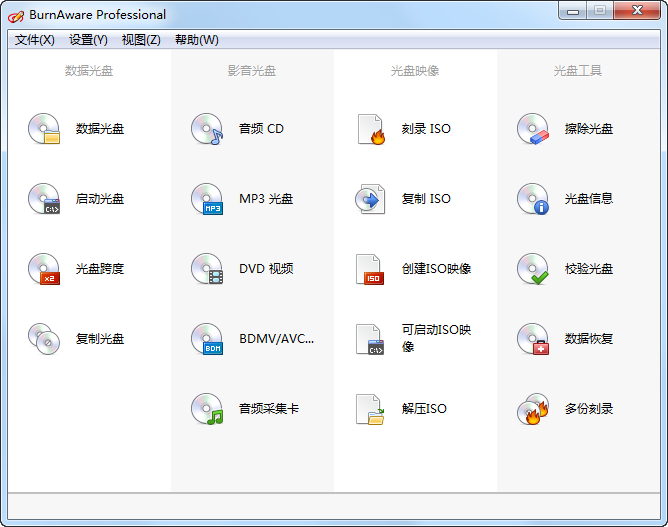The height and width of the screenshot is (527, 668).
Task: Select the 音频采集卡 green note disc icon
Action: (x=207, y=409)
